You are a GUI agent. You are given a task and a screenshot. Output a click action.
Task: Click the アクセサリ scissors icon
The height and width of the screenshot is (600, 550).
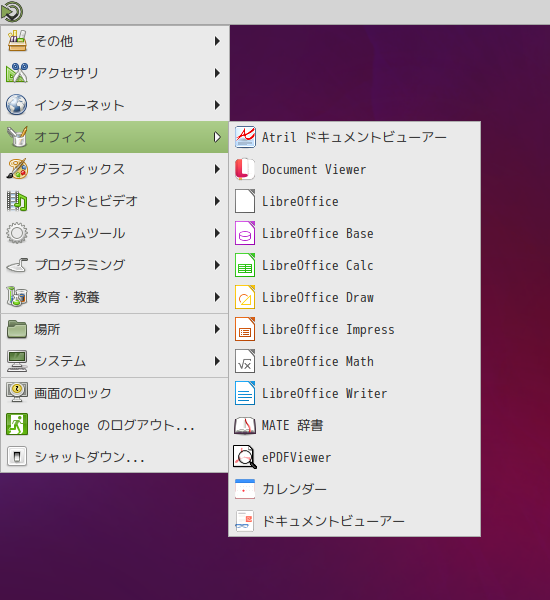[17, 73]
